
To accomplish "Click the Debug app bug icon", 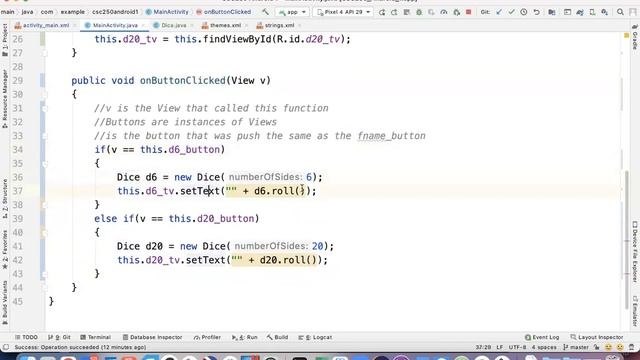I will [x=419, y=12].
